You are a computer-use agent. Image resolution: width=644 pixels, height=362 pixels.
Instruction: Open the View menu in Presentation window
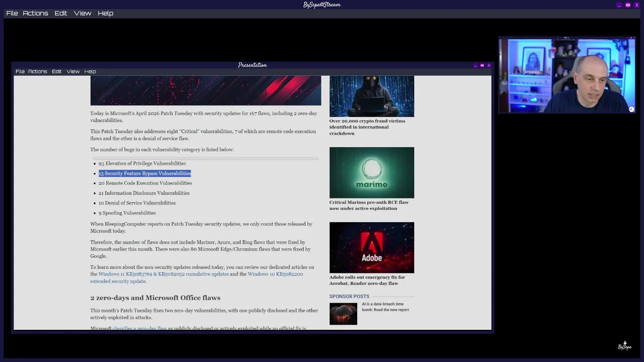point(73,71)
